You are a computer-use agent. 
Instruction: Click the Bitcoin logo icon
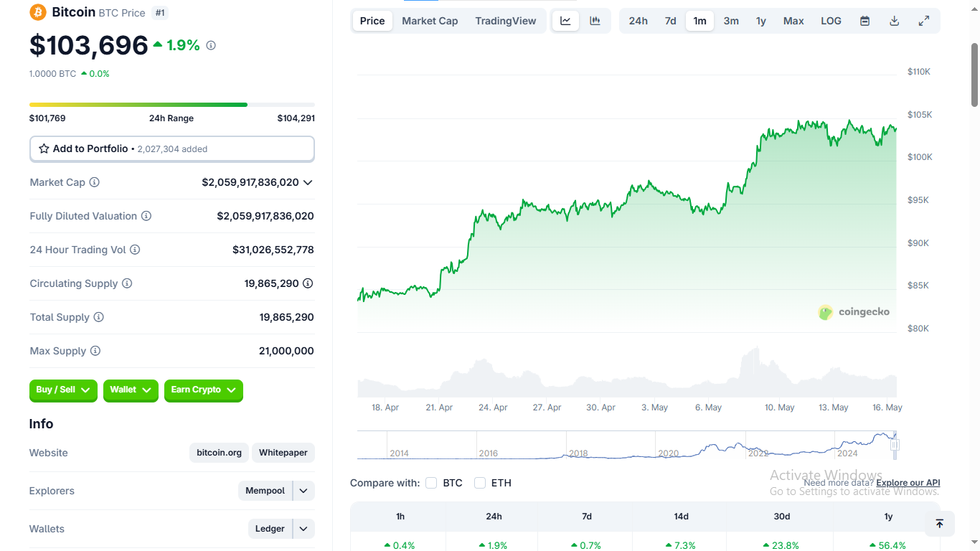37,12
